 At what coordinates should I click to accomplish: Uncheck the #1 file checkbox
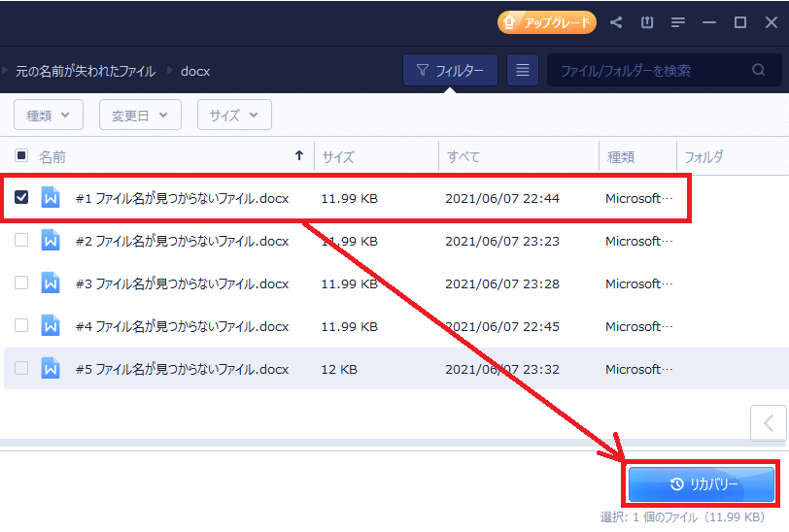tap(21, 197)
